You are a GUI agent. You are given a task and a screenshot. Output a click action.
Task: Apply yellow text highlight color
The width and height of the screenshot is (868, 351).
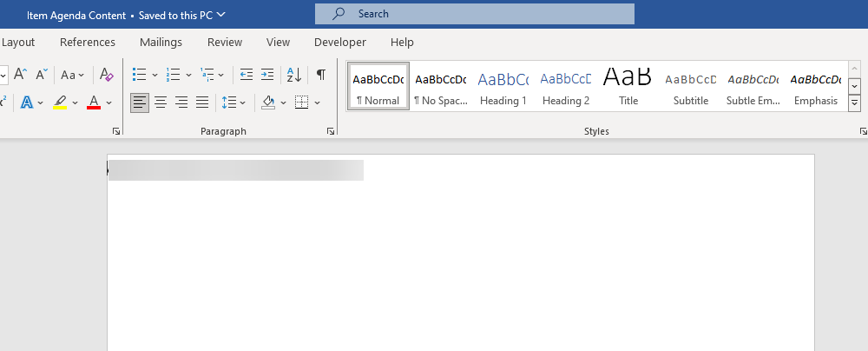point(60,103)
